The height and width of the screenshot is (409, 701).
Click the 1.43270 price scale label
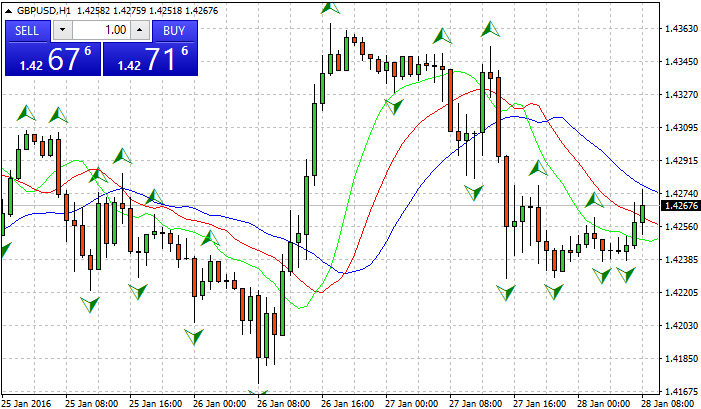(x=681, y=95)
